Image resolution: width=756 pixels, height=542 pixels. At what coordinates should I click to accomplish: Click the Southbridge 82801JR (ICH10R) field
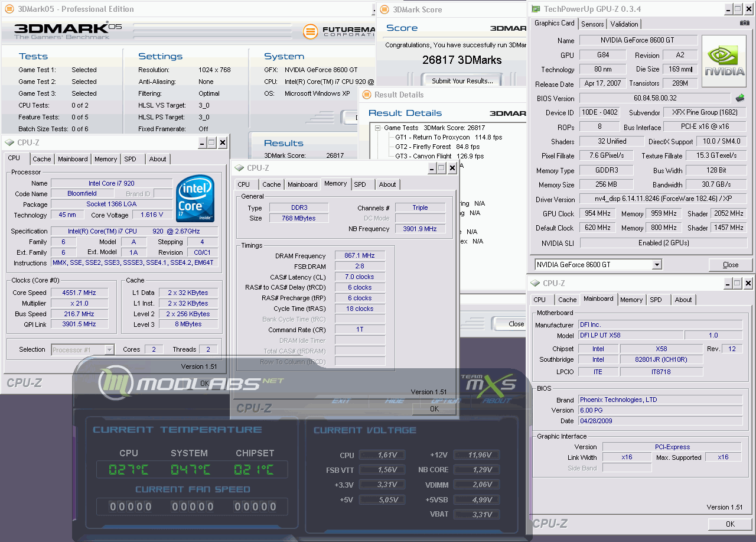(661, 359)
